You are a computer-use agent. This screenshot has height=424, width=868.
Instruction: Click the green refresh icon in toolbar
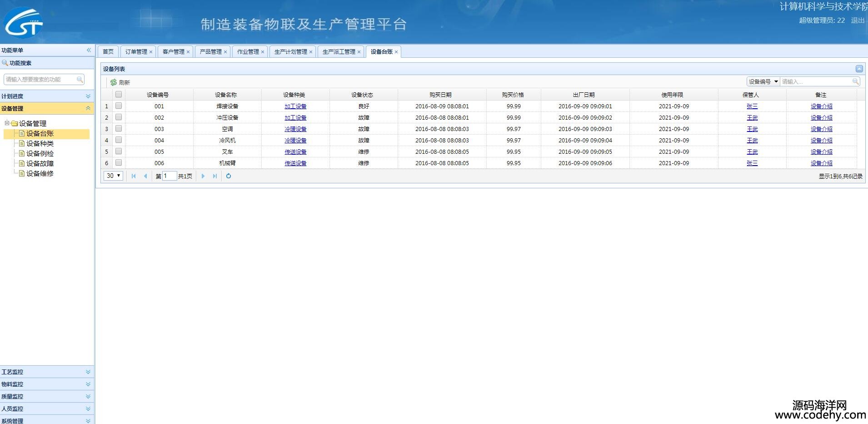(x=114, y=82)
